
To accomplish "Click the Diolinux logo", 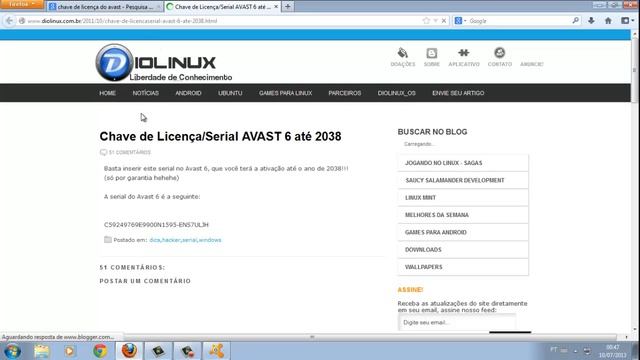I will [x=163, y=63].
